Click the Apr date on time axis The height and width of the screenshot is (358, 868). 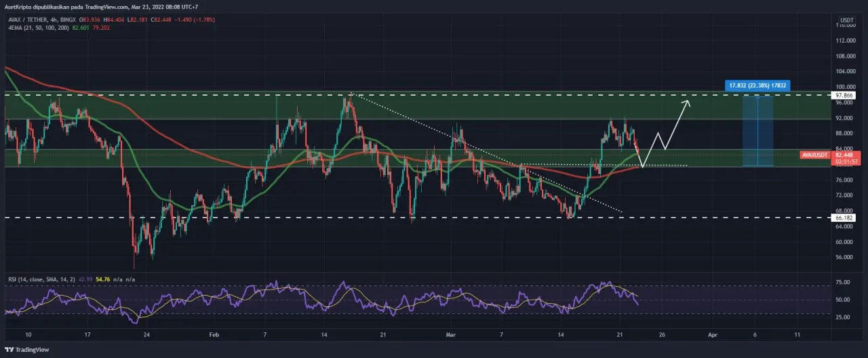[x=713, y=335]
